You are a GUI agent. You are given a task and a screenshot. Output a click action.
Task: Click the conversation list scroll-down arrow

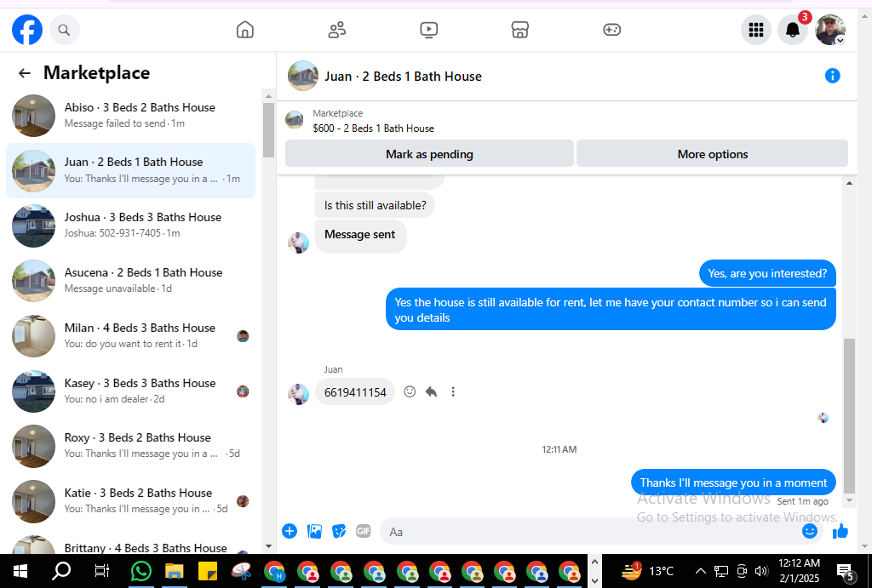(x=268, y=546)
